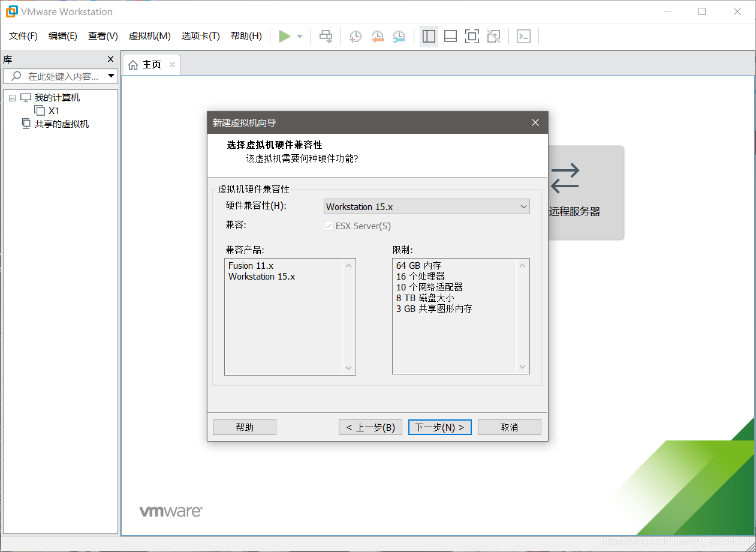756x552 pixels.
Task: Click the search magnifier icon in library
Action: coord(16,76)
